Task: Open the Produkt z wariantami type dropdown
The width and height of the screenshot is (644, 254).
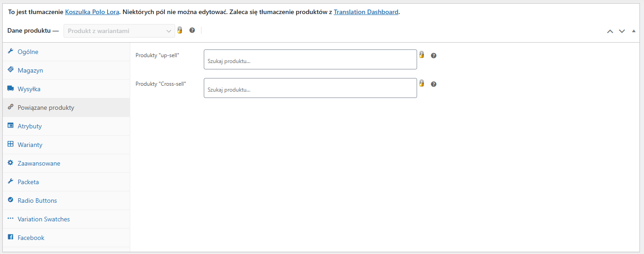Action: pos(119,31)
